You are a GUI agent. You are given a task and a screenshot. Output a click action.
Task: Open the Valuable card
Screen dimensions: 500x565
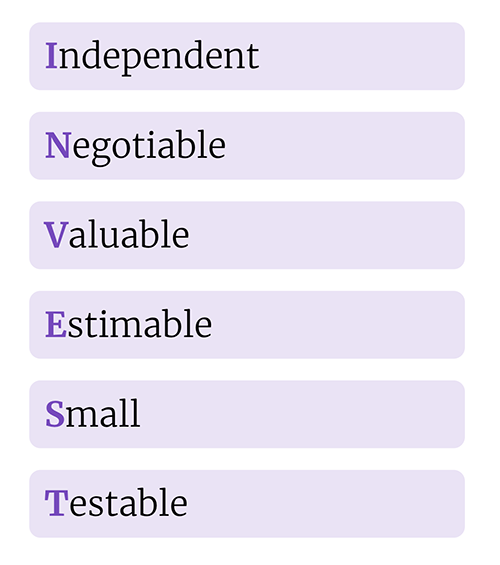click(x=247, y=235)
